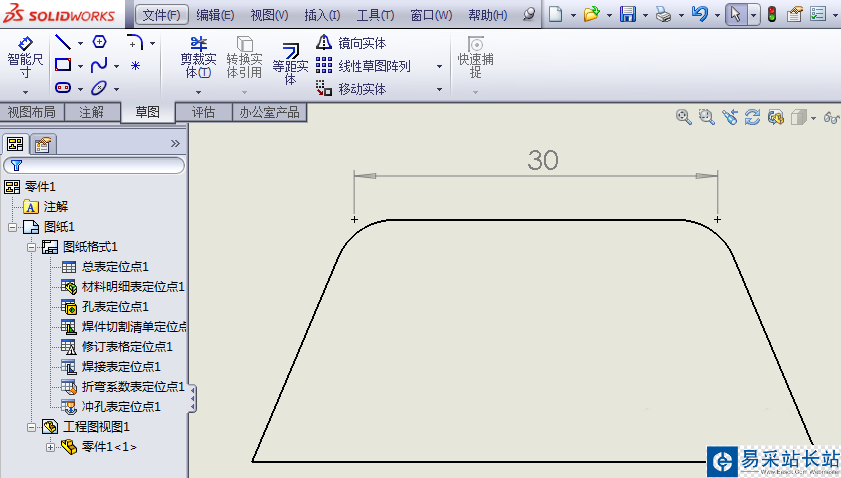Open the Options icon in top toolbar
This screenshot has width=841, height=478.
(818, 14)
